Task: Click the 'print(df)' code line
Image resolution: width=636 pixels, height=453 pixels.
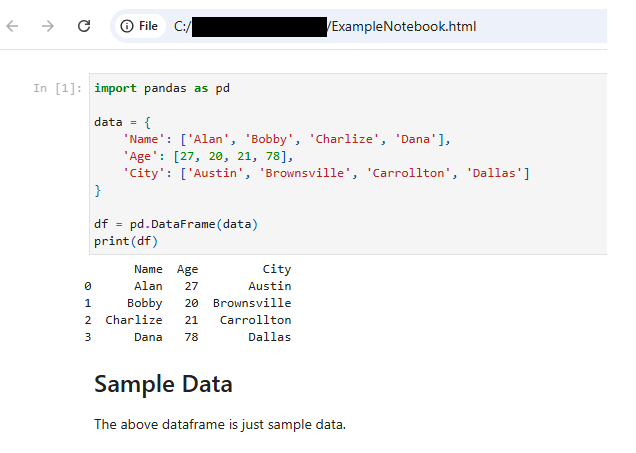Action: 126,241
